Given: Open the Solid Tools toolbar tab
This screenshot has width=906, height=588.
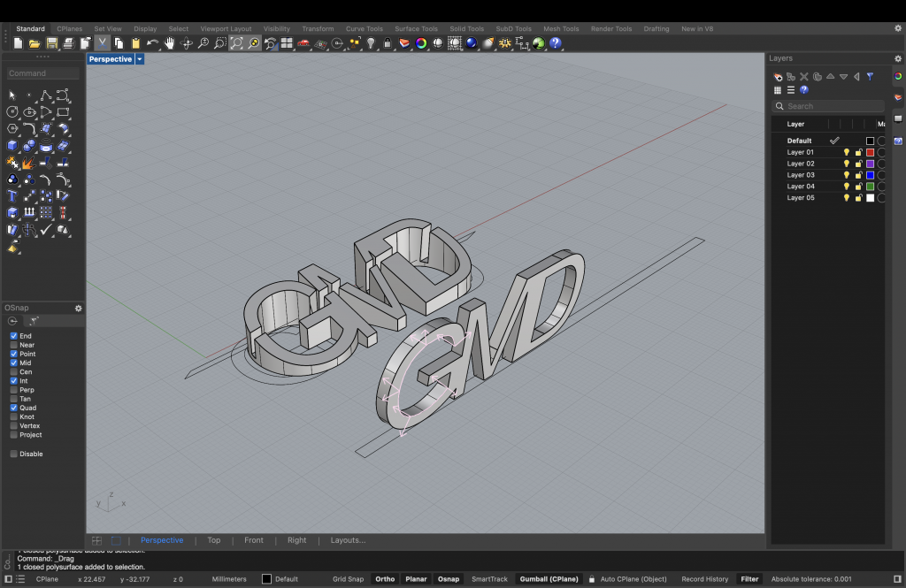Looking at the screenshot, I should [467, 29].
